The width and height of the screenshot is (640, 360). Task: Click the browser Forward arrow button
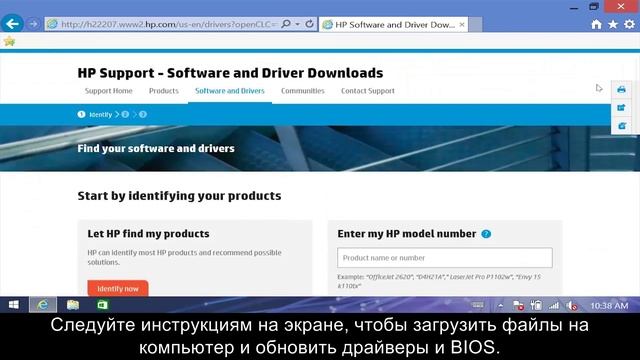point(33,24)
